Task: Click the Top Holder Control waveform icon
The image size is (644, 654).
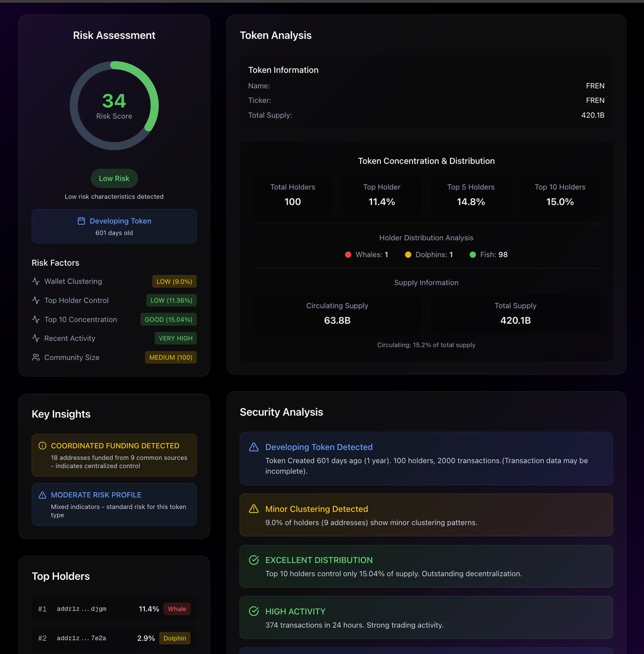Action: 35,300
